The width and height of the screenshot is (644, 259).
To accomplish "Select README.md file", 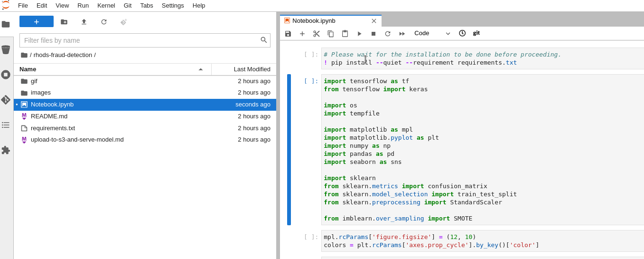I will click(x=145, y=116).
